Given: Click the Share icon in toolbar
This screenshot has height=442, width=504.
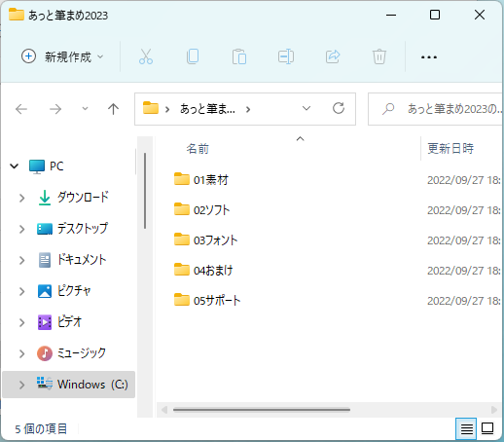Looking at the screenshot, I should 333,56.
